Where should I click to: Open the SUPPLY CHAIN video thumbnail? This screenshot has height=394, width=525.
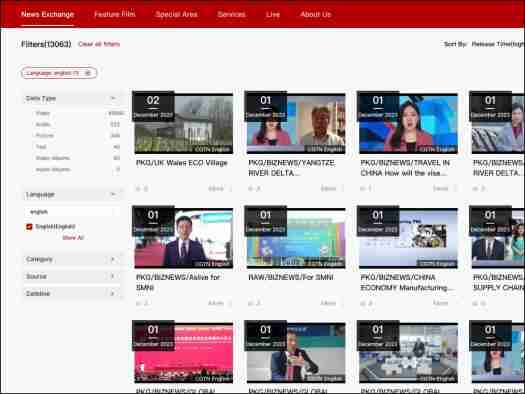(498, 238)
